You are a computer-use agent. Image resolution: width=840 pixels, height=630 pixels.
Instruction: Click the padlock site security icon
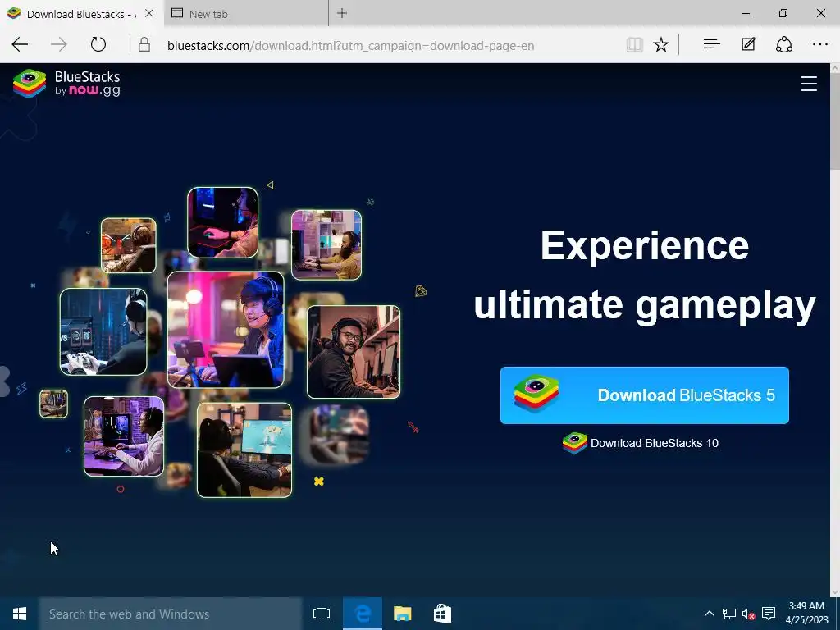point(144,45)
